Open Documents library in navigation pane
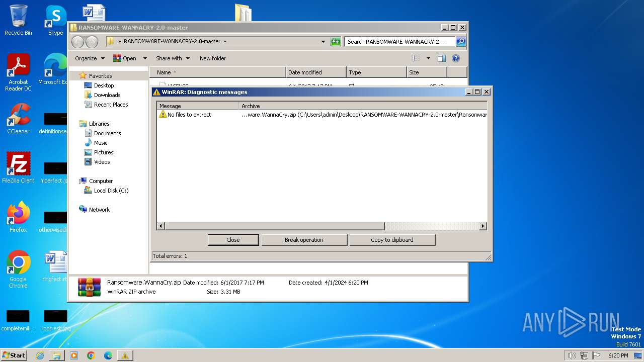Viewport: 644px width, 362px height. point(107,133)
